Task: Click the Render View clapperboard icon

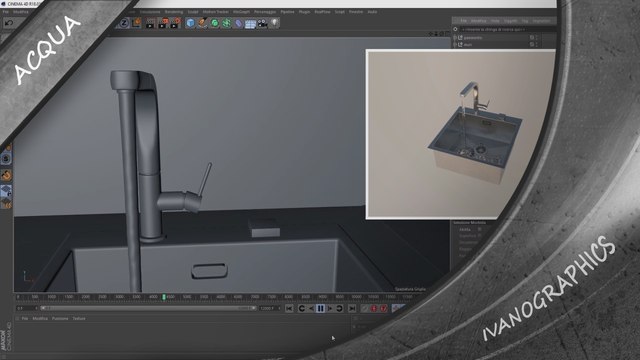Action: tap(150, 23)
